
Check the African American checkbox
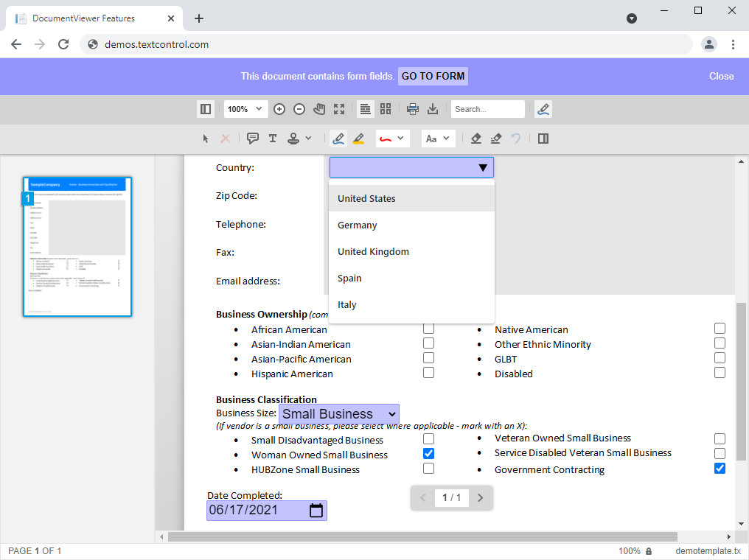428,329
